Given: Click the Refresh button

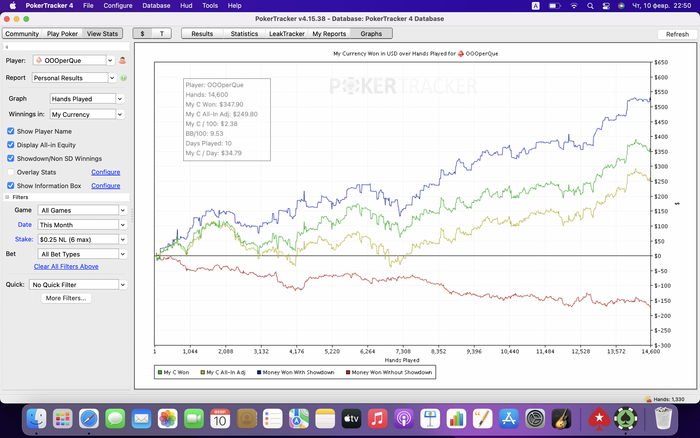Looking at the screenshot, I should click(x=677, y=34).
